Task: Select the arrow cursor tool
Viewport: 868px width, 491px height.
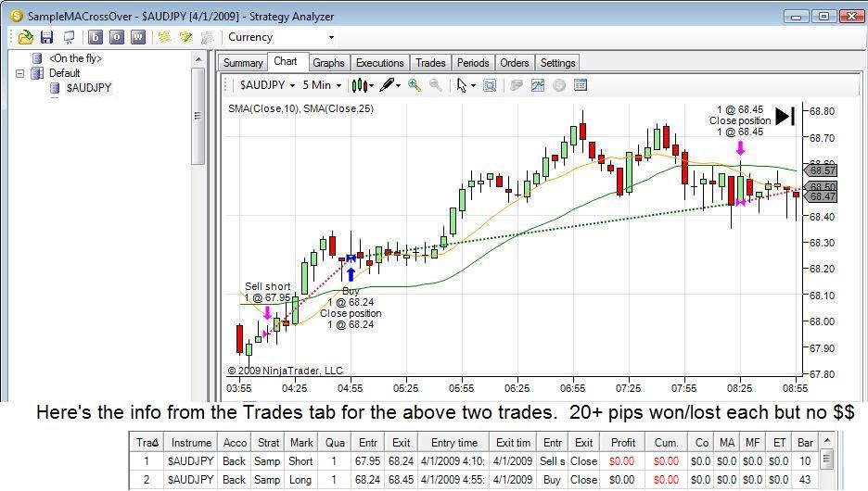Action: [x=462, y=85]
